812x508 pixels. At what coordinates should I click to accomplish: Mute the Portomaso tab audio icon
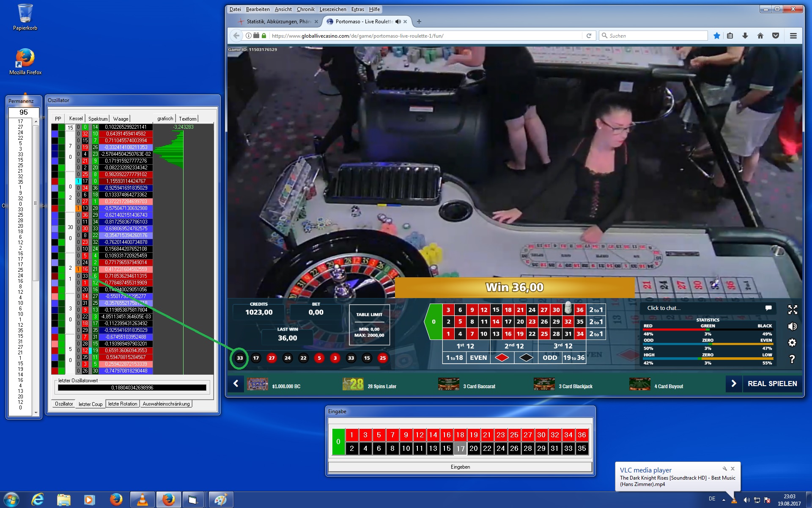398,22
